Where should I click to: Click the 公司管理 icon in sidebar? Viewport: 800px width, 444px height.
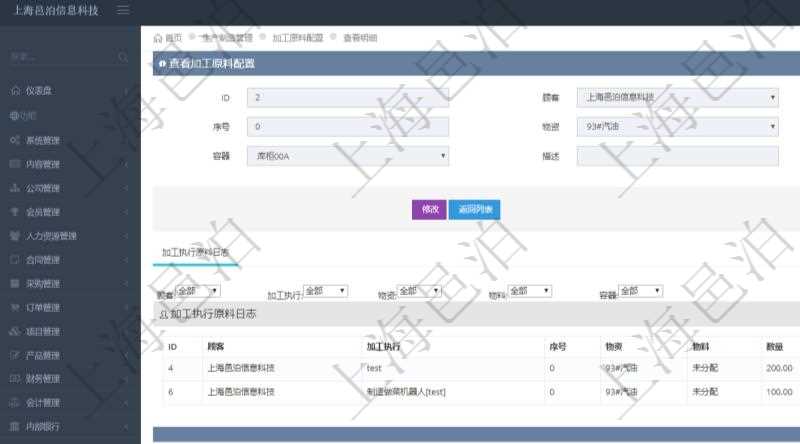click(15, 188)
